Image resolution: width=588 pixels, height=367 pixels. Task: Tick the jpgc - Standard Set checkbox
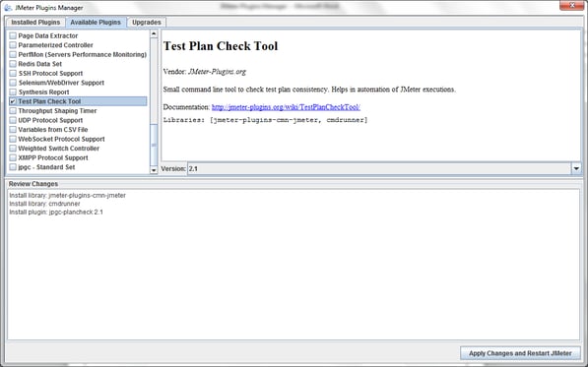click(13, 167)
